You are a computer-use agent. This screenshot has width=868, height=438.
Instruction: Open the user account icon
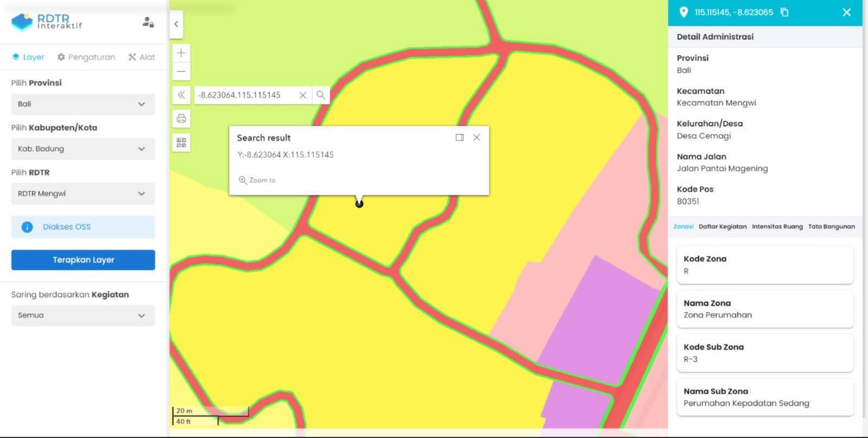click(x=148, y=22)
